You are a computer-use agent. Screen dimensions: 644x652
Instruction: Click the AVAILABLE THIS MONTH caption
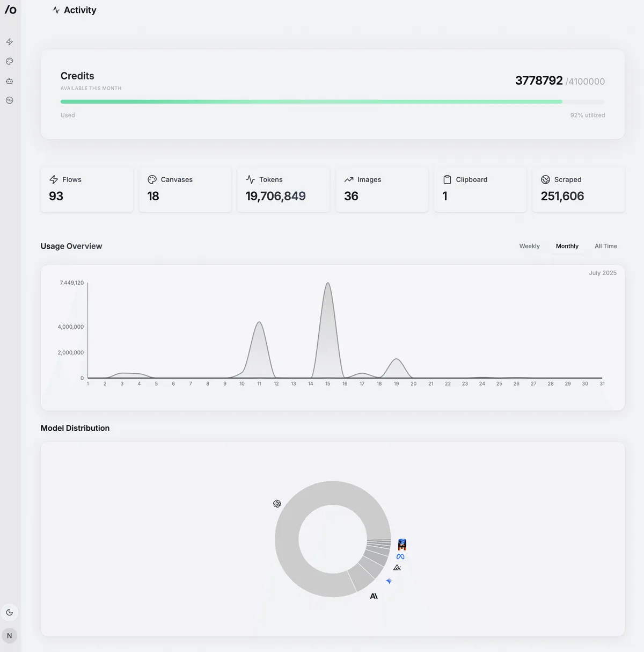[x=91, y=88]
